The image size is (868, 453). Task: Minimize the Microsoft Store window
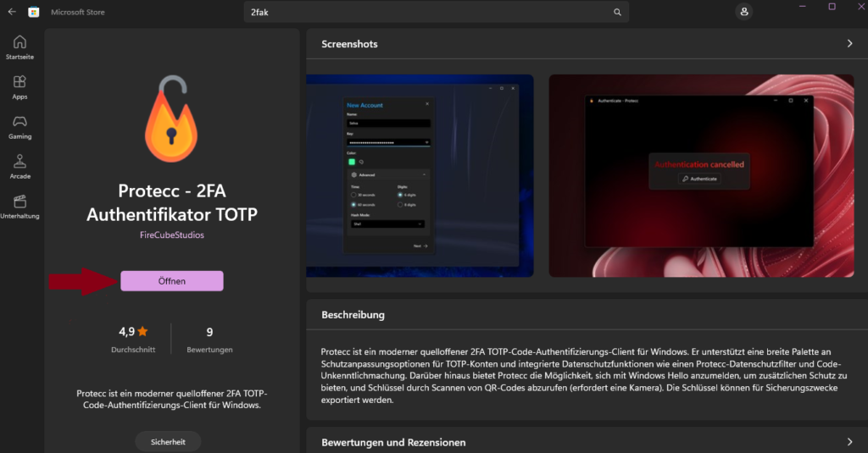[803, 7]
